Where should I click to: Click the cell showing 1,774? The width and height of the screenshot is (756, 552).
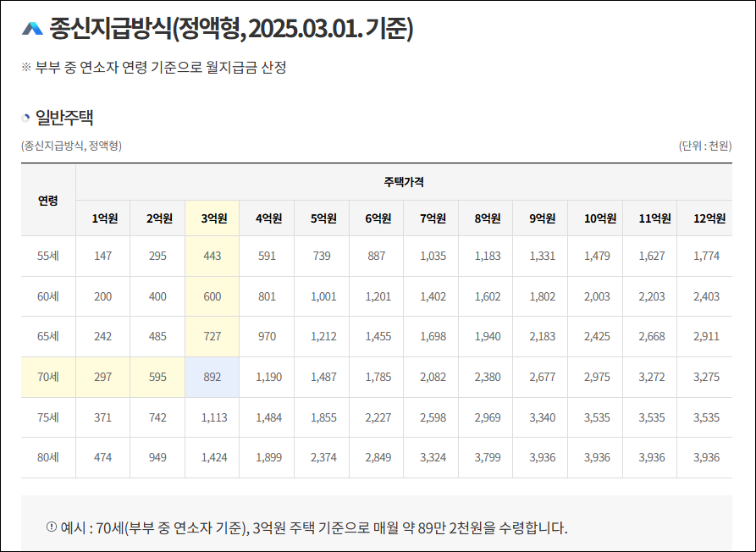pyautogui.click(x=706, y=256)
